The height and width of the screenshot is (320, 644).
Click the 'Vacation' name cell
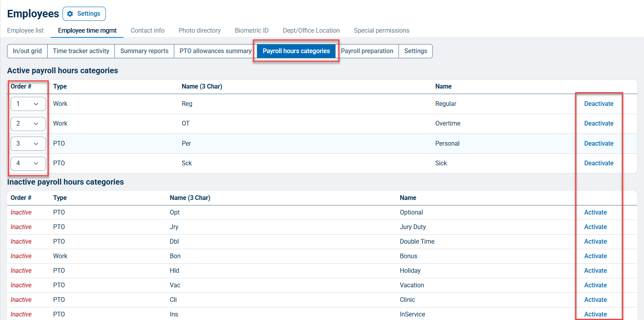point(412,285)
